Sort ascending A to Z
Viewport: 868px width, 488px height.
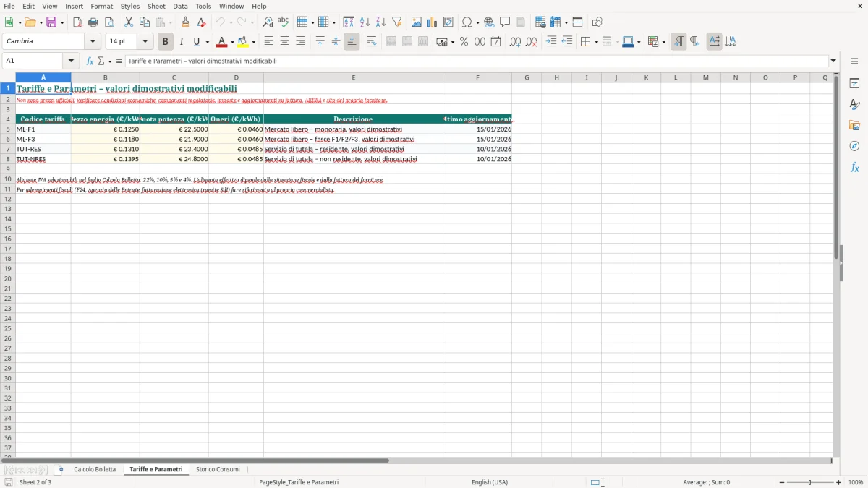tap(365, 22)
